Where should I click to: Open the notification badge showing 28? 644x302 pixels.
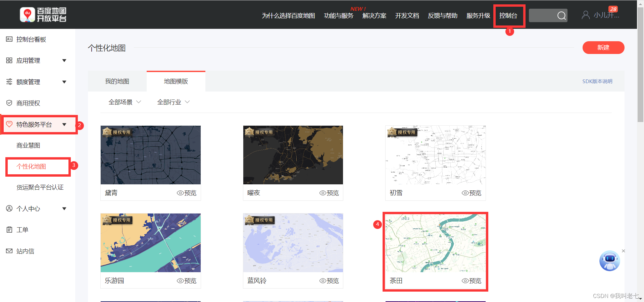(613, 9)
